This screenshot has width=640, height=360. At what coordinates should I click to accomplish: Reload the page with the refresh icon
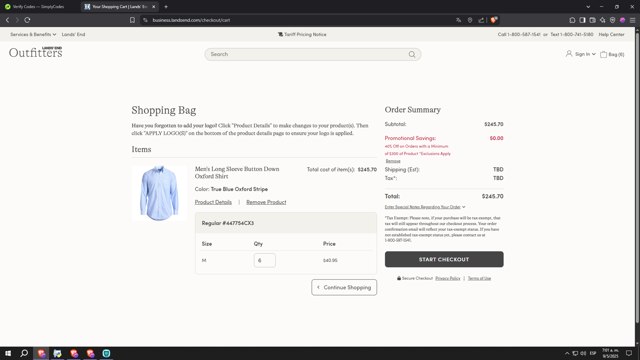(x=27, y=20)
